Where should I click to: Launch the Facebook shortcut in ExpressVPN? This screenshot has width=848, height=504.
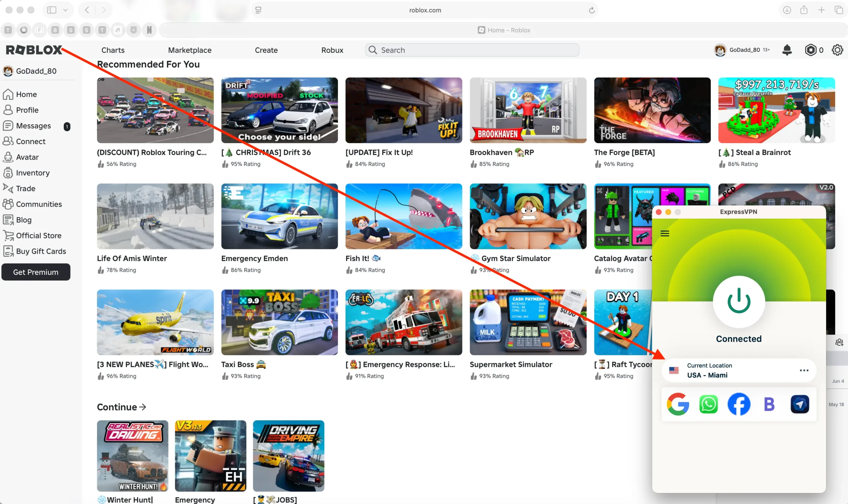[739, 404]
